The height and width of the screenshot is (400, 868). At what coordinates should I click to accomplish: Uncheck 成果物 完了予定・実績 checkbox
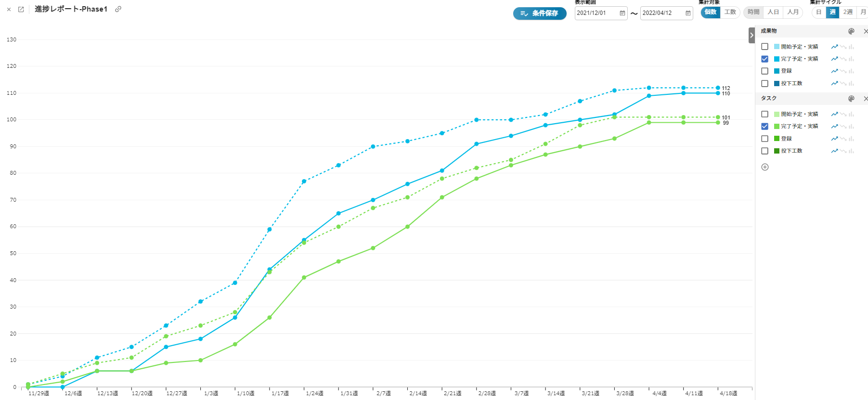(x=764, y=59)
